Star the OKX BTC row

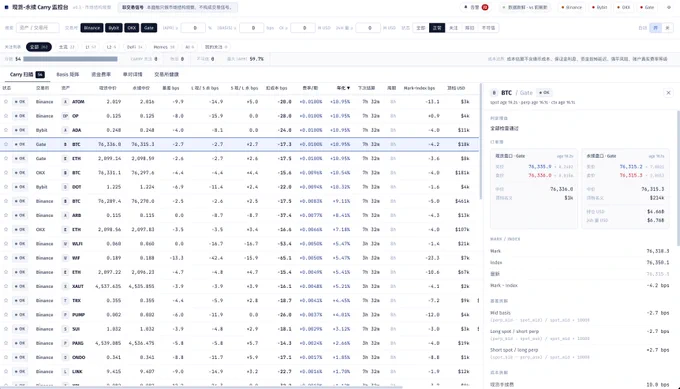coord(6,173)
